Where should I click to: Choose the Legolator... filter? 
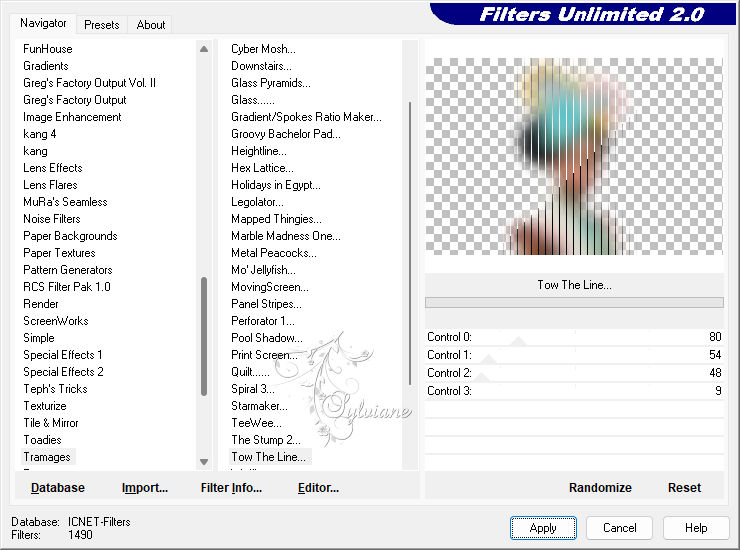tap(257, 202)
